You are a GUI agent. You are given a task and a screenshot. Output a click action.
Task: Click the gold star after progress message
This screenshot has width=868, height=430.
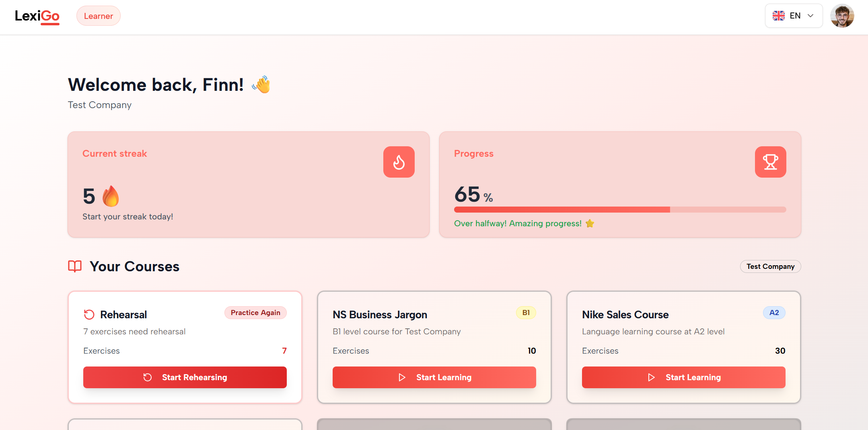point(590,223)
